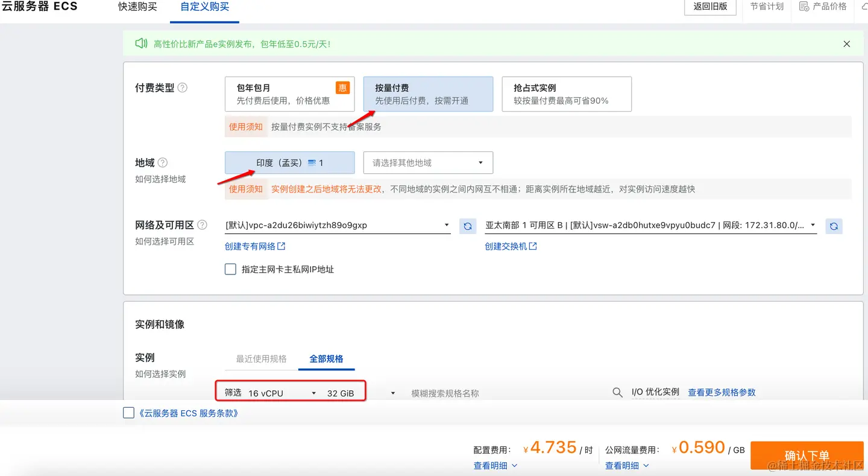This screenshot has height=476, width=868.
Task: Click 如何选择可用区 help link
Action: (x=165, y=241)
